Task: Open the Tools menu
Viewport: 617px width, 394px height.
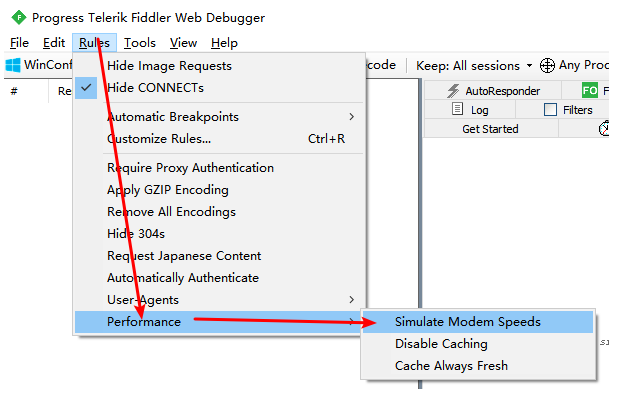Action: pyautogui.click(x=140, y=43)
